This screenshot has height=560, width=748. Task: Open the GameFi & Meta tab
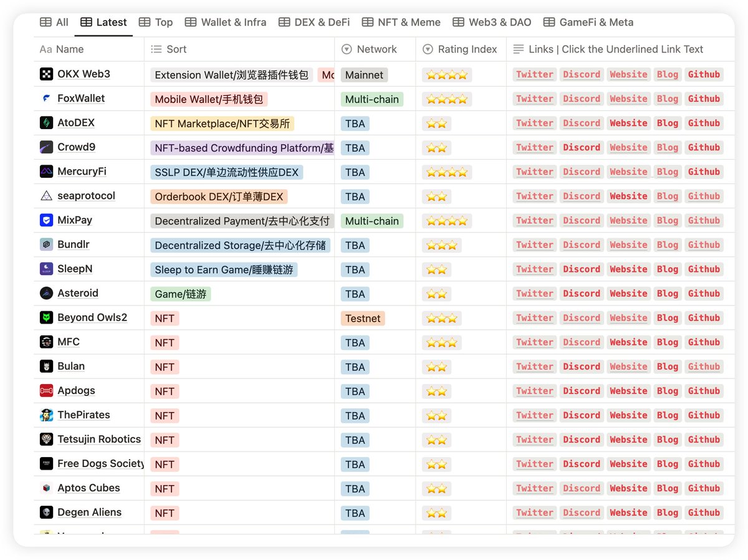[588, 22]
